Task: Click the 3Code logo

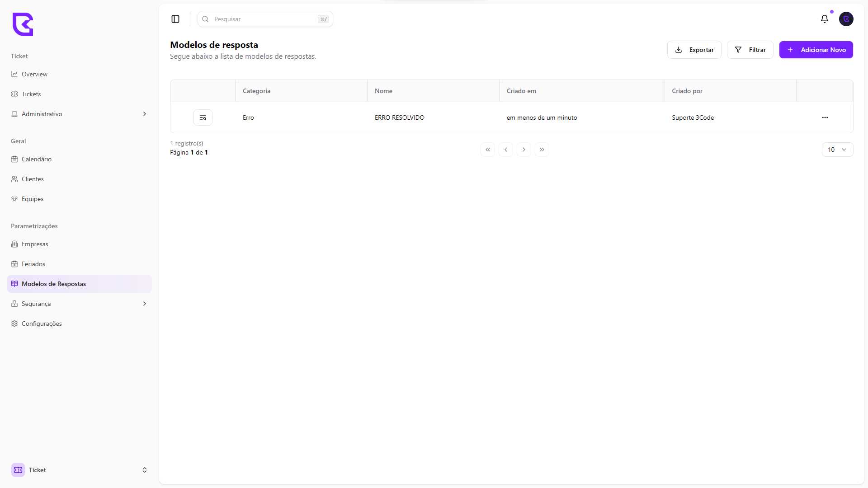Action: click(23, 24)
